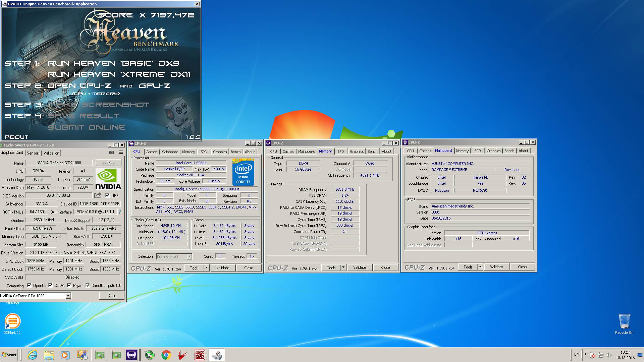Open the Sensors tab in GPU-Z

[33, 153]
